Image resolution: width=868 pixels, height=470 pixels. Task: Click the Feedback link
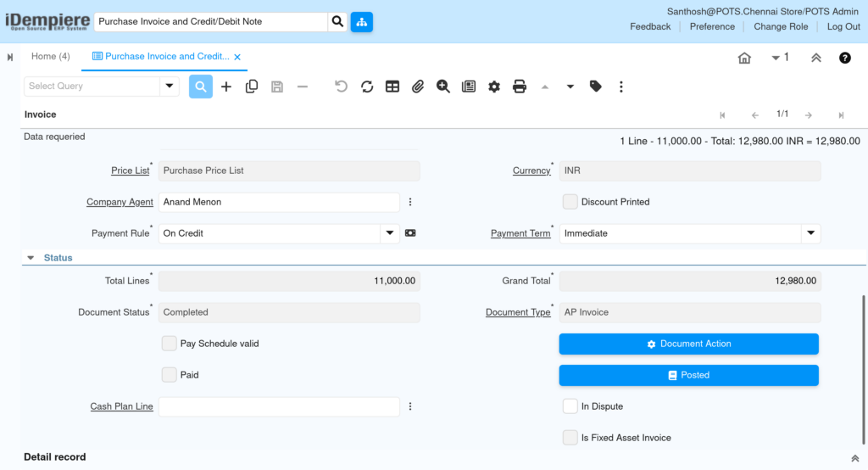click(x=650, y=26)
